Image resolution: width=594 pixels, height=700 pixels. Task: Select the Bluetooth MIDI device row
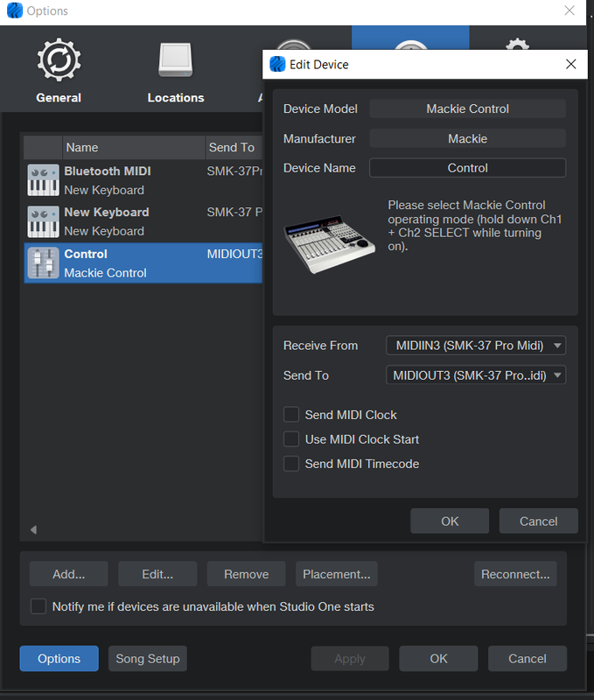(x=143, y=180)
